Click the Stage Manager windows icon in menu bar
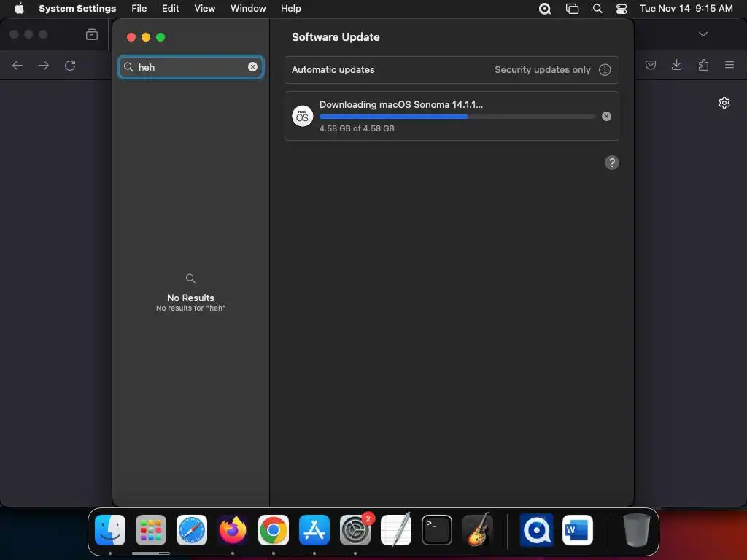This screenshot has width=747, height=560. 572,9
